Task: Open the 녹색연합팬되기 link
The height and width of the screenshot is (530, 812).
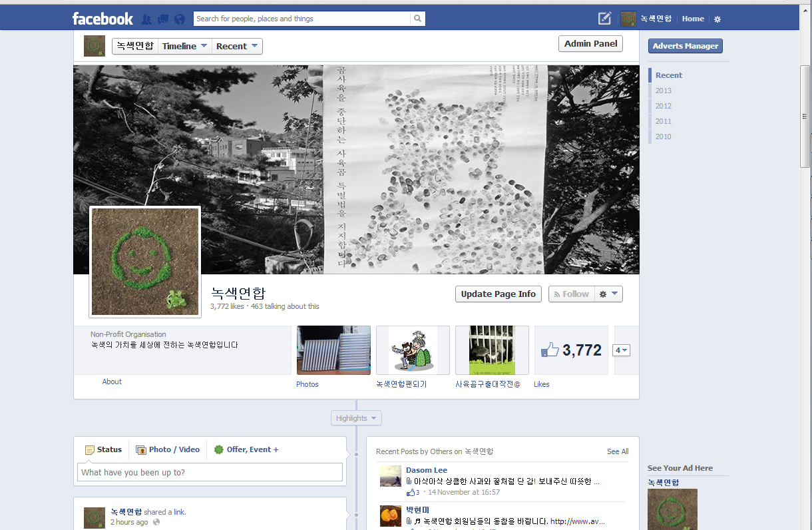Action: pyautogui.click(x=401, y=384)
